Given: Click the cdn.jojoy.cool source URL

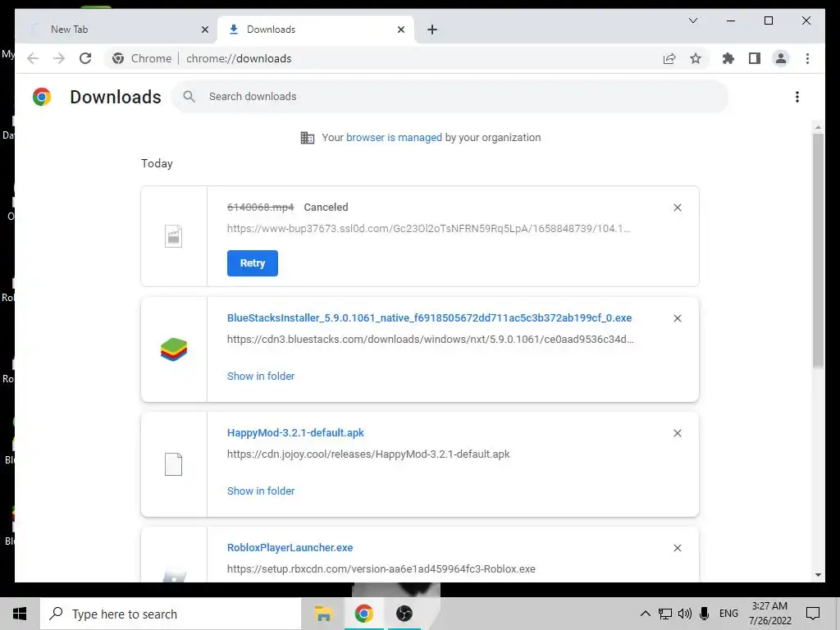Looking at the screenshot, I should click(368, 454).
